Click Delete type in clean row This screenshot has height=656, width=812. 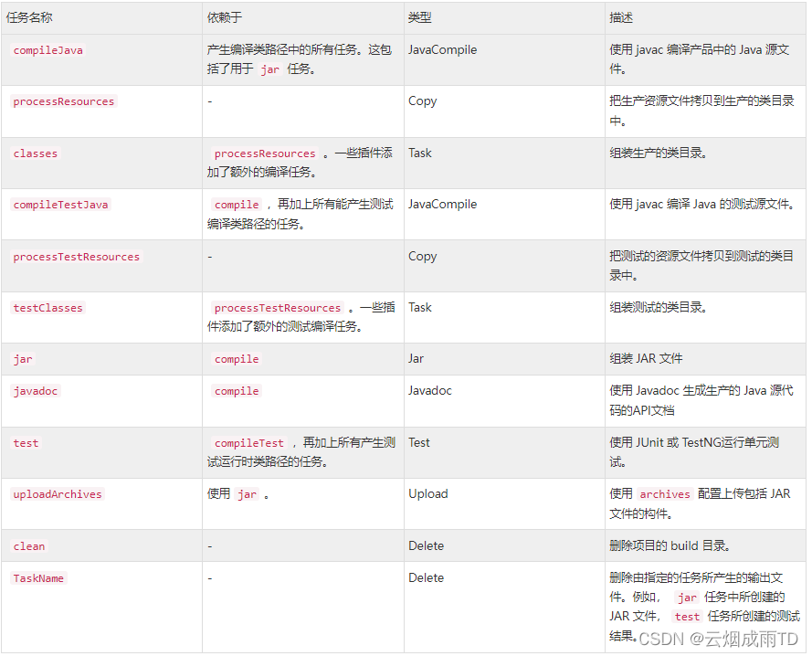(427, 545)
